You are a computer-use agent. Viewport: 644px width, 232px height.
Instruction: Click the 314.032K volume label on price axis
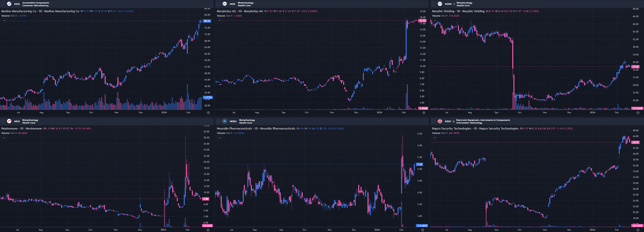point(637,108)
